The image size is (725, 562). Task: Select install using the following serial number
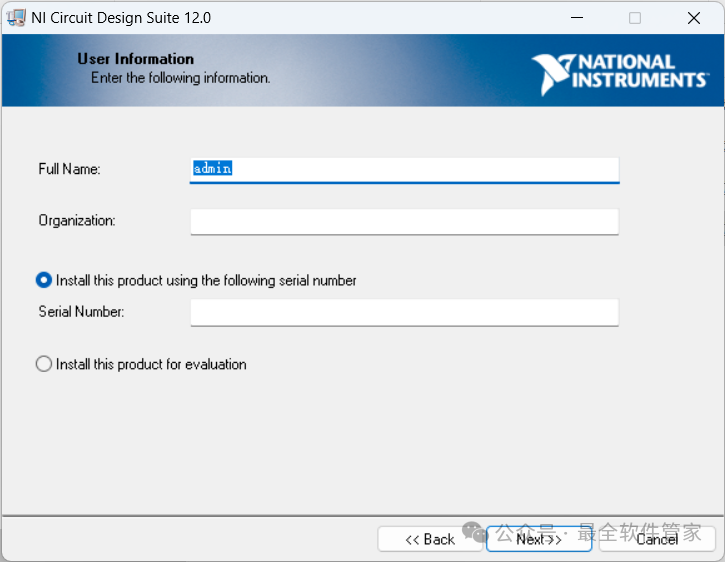(44, 281)
